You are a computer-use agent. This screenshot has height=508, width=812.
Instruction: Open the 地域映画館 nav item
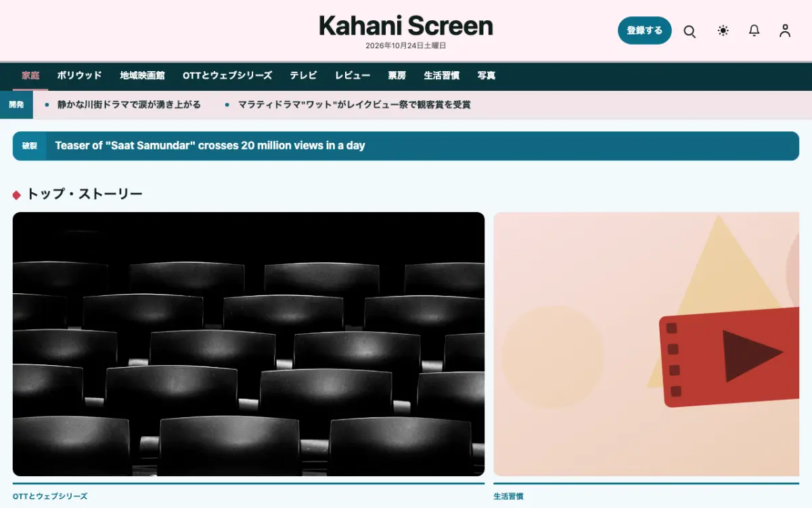coord(142,76)
